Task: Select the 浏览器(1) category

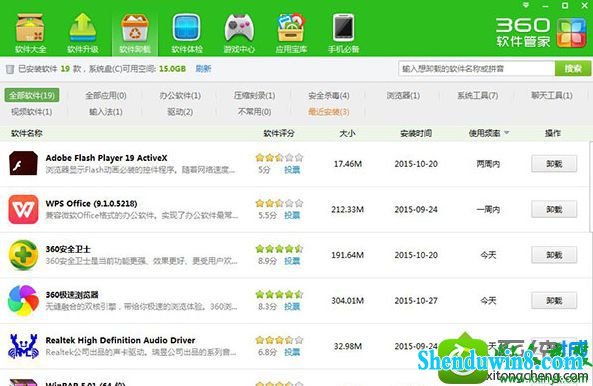Action: [x=403, y=96]
